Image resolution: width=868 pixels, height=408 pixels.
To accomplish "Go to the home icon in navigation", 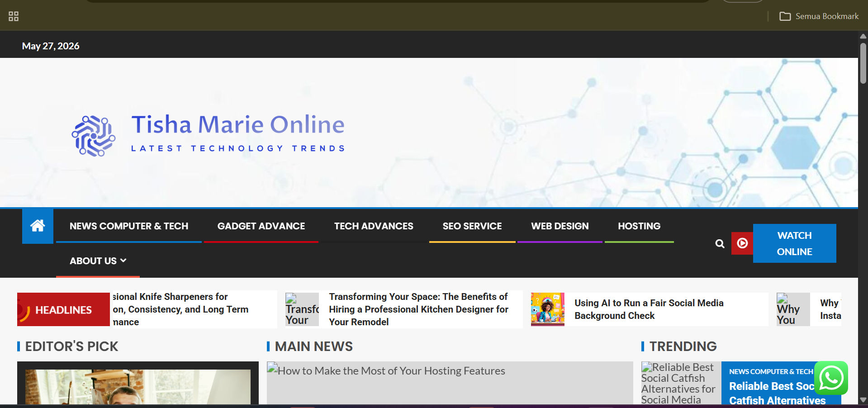I will tap(38, 226).
